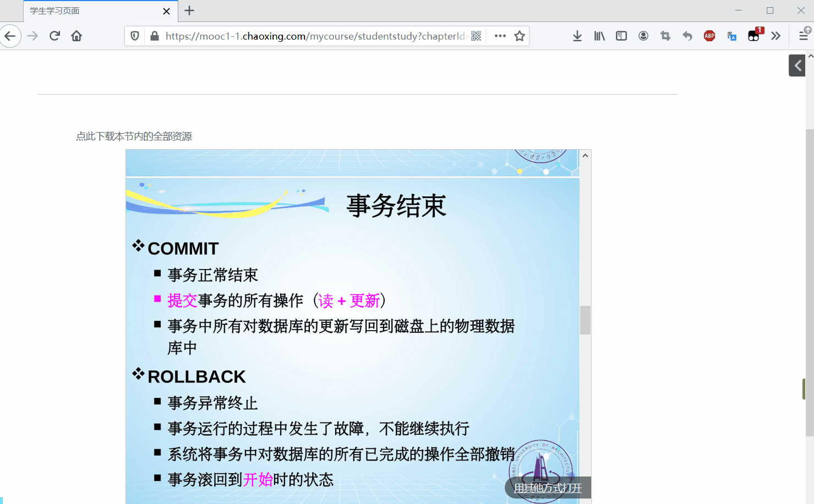Click the screenshot crop tool icon
Viewport: 814px width, 504px height.
665,36
